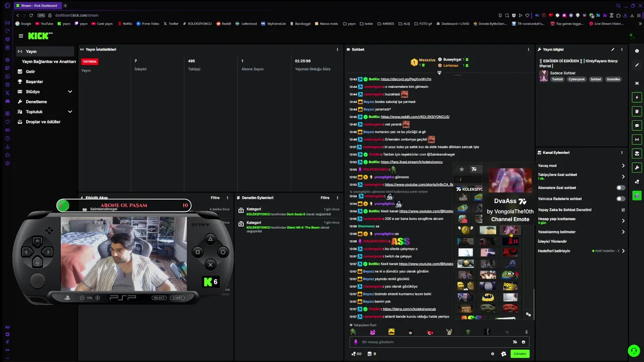Open Sohbet panel three-dot menu

(528, 49)
